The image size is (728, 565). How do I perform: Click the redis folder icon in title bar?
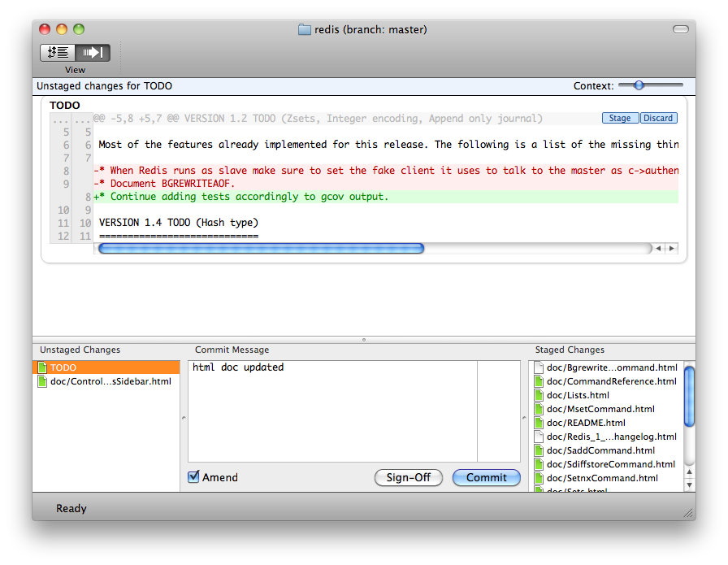pyautogui.click(x=305, y=30)
